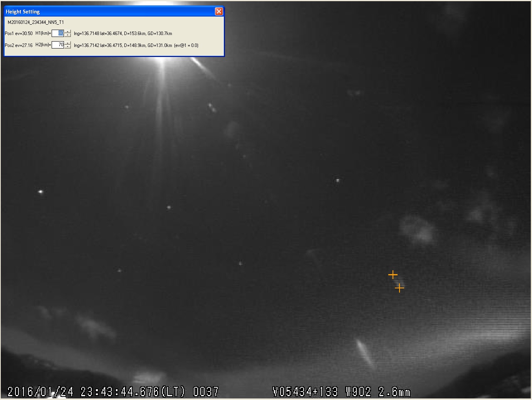Click the Pos2 coordinates text lng=136.7142
The width and height of the screenshot is (532, 400).
click(123, 45)
